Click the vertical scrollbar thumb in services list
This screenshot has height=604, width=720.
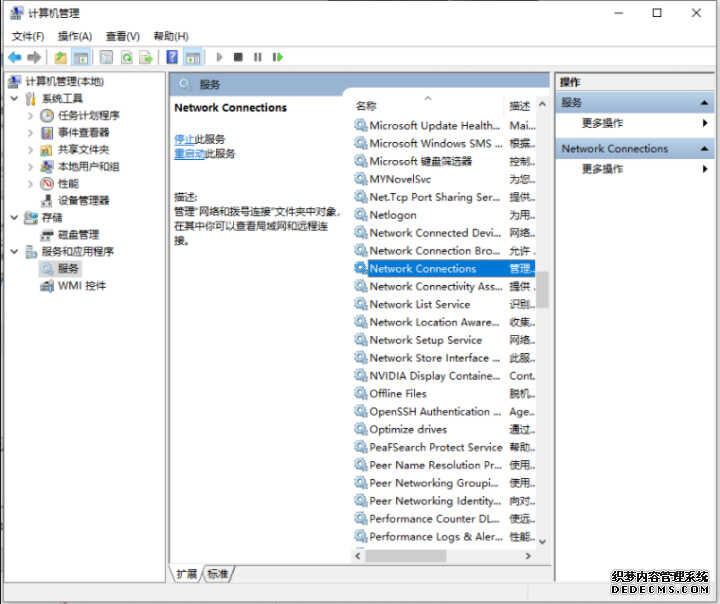542,289
